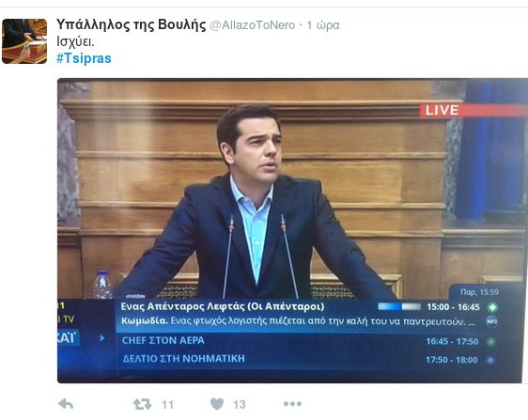Click the reply arrow icon
This screenshot has height=420, width=528.
(66, 404)
